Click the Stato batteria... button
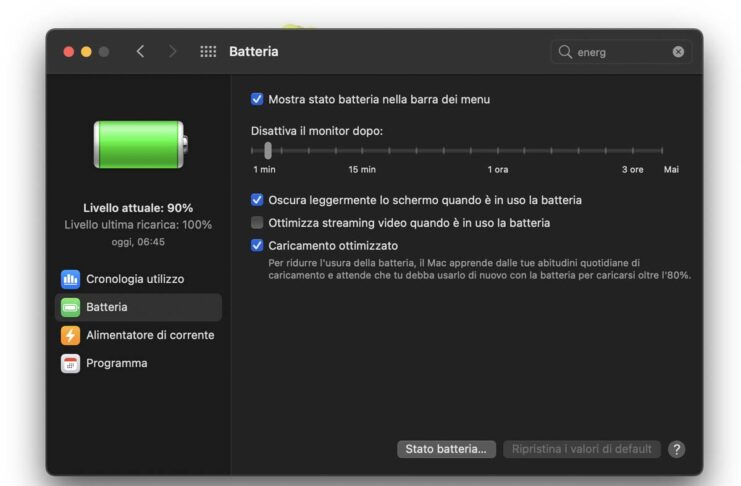Screen dimensions: 741x486 coord(446,449)
